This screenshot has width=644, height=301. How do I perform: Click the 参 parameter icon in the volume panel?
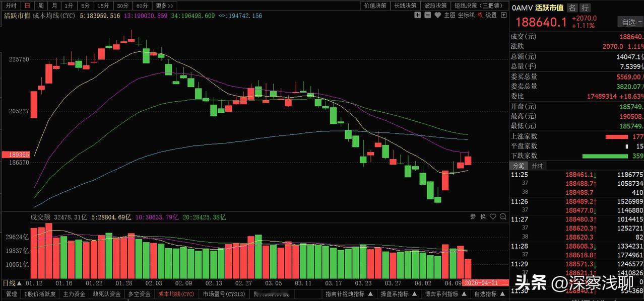click(x=473, y=216)
